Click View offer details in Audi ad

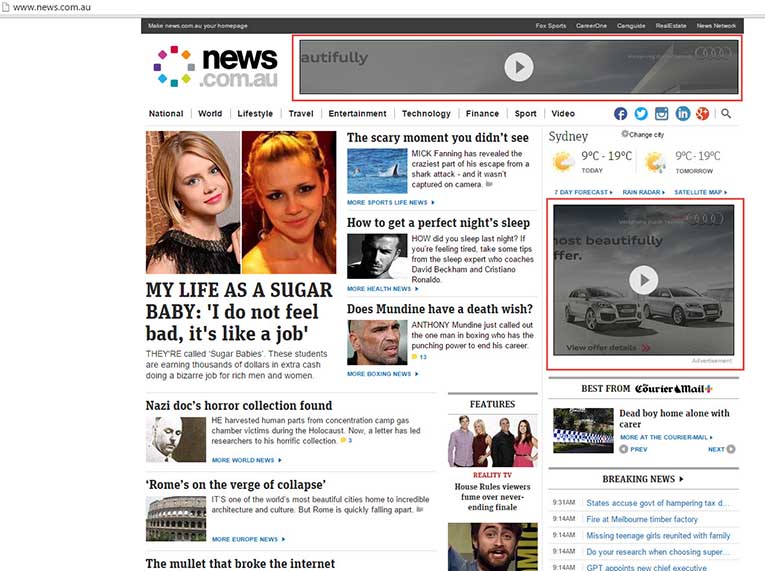pyautogui.click(x=608, y=348)
